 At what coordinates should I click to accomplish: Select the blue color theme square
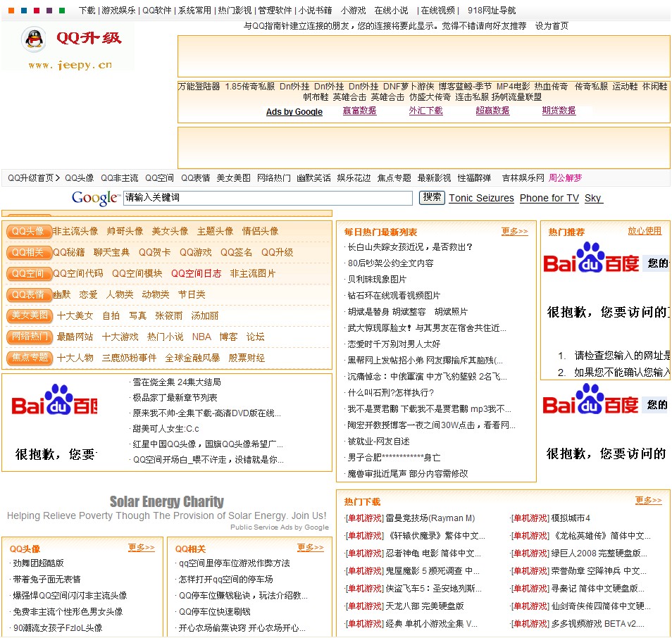(22, 11)
